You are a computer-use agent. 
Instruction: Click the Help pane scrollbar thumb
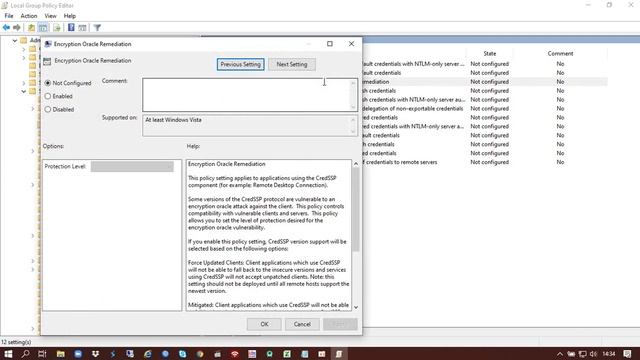click(356, 209)
